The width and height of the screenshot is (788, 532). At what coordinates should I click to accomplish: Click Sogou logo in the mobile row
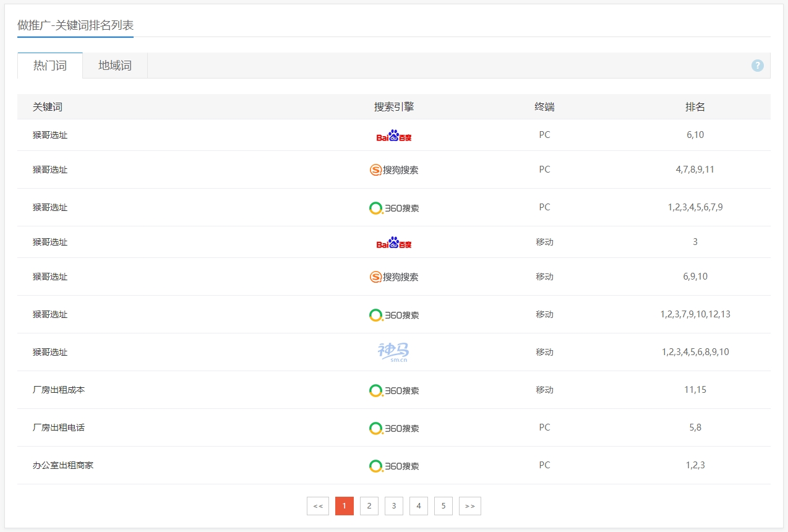(x=394, y=277)
